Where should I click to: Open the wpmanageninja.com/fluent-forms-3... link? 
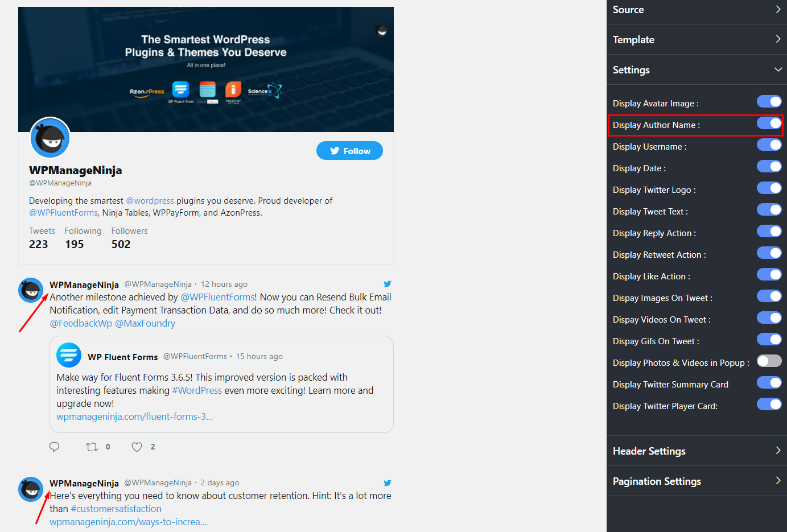click(135, 416)
